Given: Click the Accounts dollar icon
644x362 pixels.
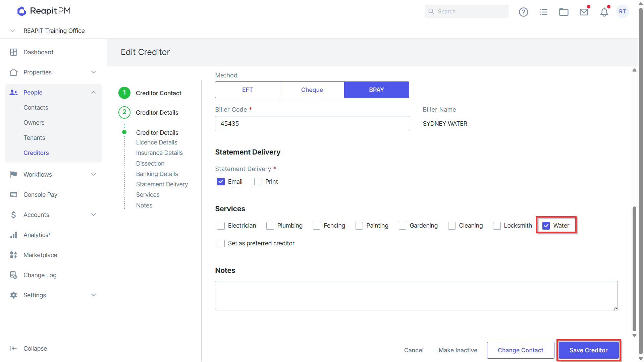Looking at the screenshot, I should click(13, 215).
